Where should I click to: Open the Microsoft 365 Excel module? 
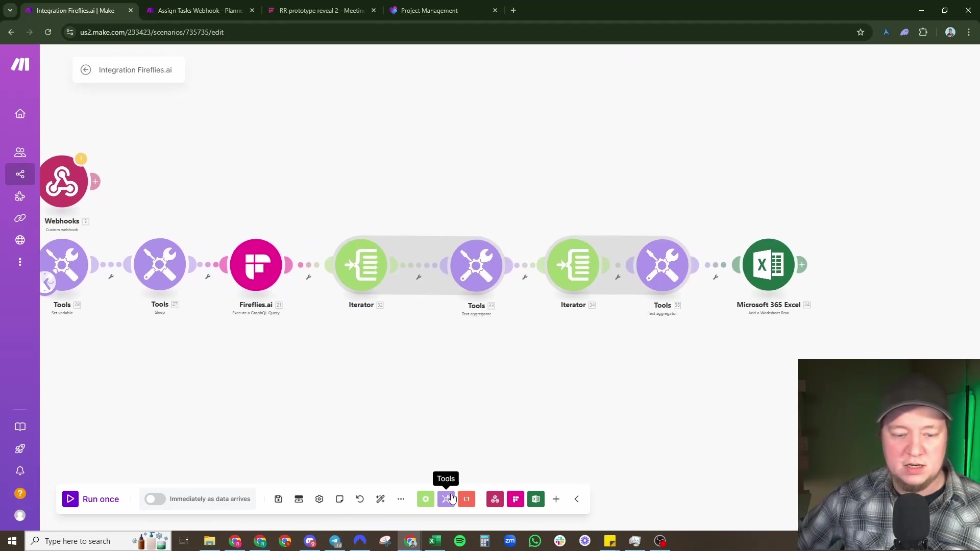768,264
